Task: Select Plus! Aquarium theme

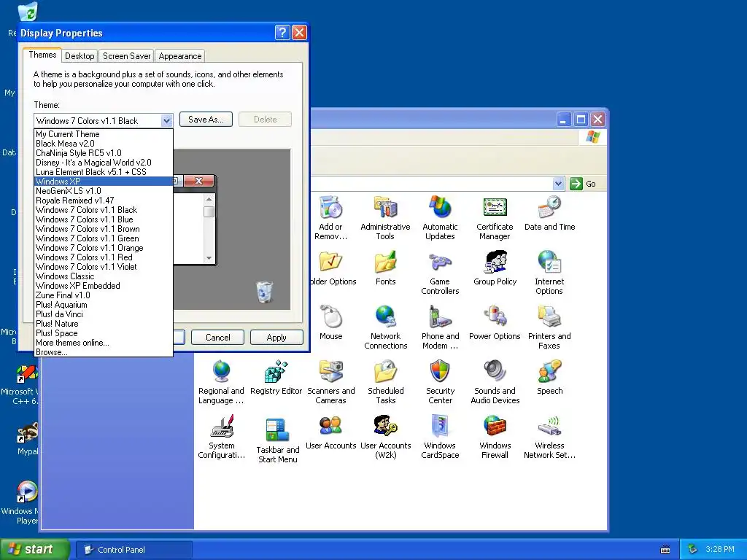Action: 104,305
